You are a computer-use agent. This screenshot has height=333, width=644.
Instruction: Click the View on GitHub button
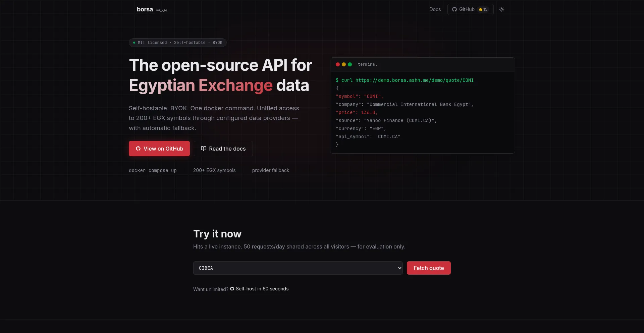[x=159, y=149]
